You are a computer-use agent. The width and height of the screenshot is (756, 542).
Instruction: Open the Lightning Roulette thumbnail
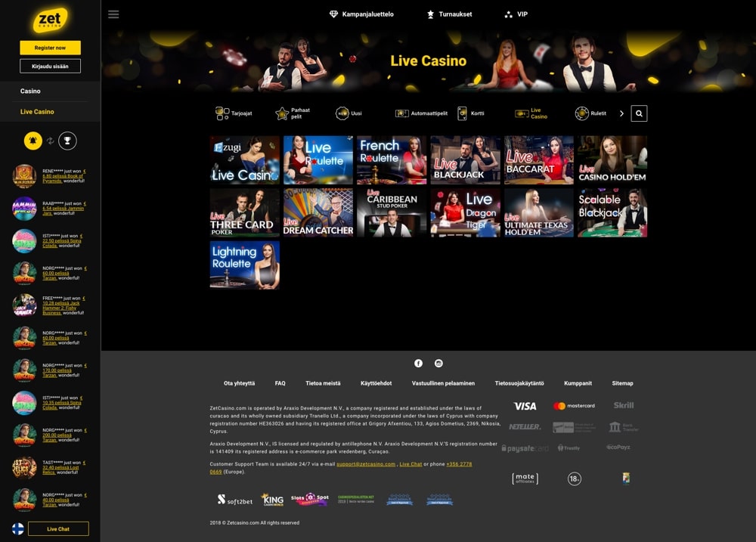[x=244, y=265]
